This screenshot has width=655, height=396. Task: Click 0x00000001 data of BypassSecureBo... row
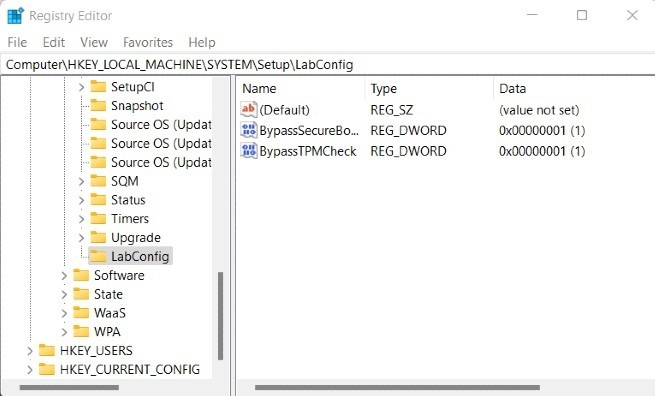point(542,131)
